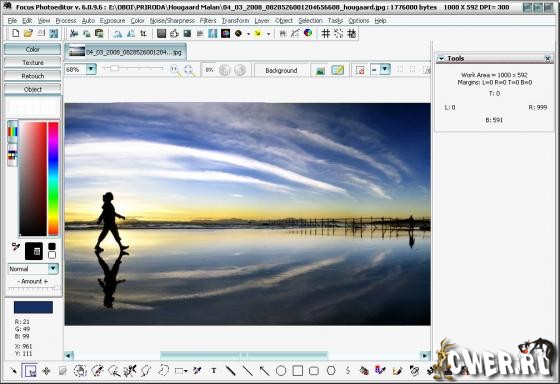The image size is (560, 384).
Task: Open the Filters menu
Action: (208, 21)
